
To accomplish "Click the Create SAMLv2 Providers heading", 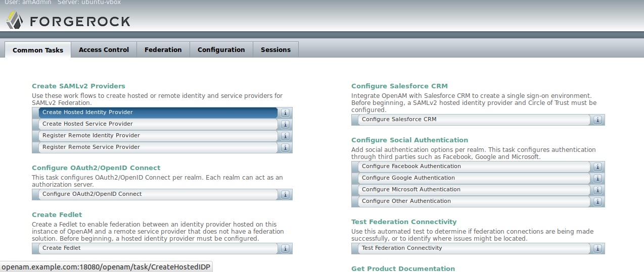I will pyautogui.click(x=78, y=86).
